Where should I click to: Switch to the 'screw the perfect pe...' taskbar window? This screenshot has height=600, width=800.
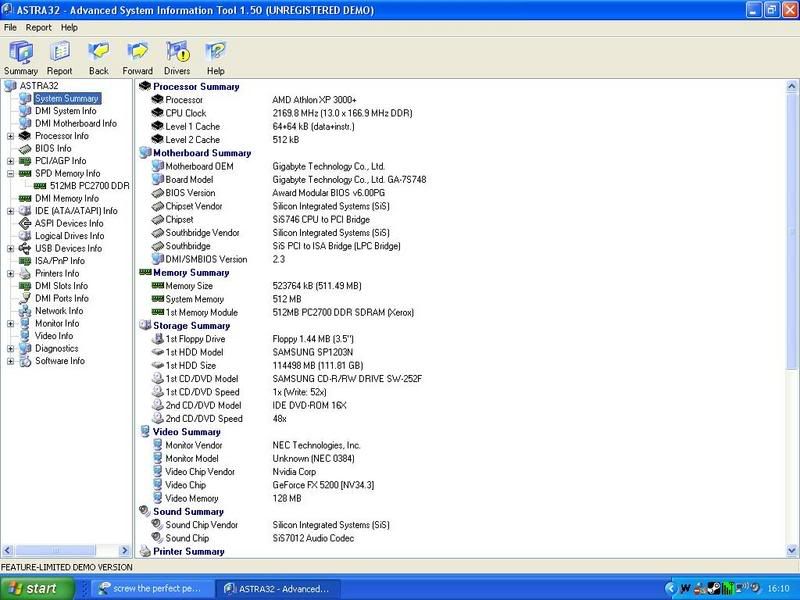[x=152, y=588]
